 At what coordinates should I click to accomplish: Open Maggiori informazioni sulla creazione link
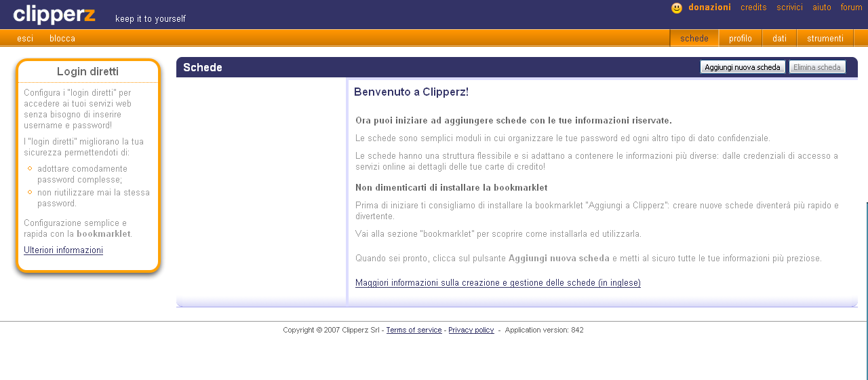pyautogui.click(x=498, y=283)
